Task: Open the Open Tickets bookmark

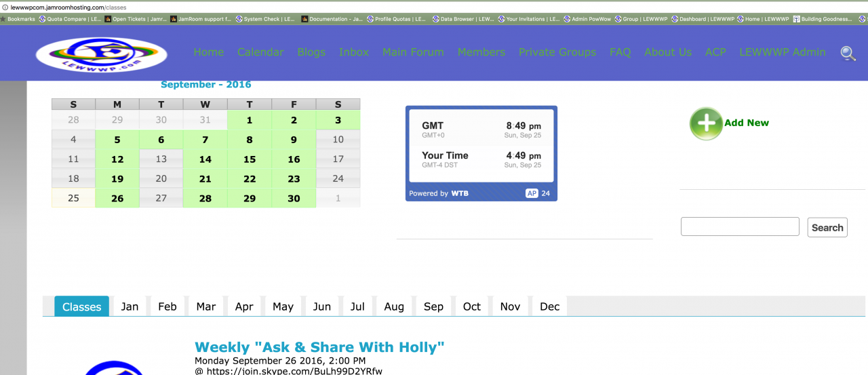Action: (x=136, y=19)
